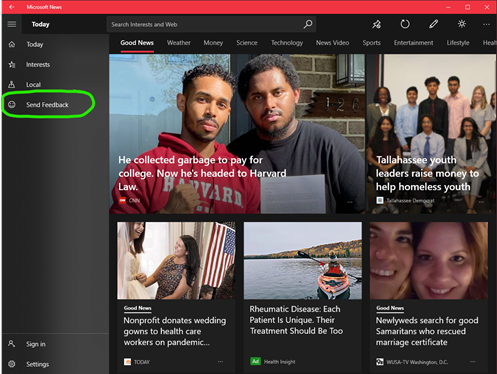Refresh the news feed
This screenshot has height=374, width=497.
click(x=405, y=24)
